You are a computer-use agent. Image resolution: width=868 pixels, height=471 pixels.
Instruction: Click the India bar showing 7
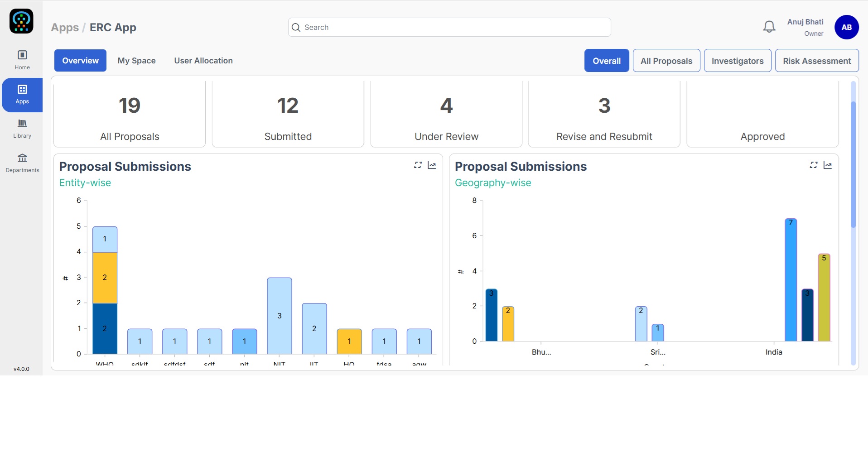(791, 280)
